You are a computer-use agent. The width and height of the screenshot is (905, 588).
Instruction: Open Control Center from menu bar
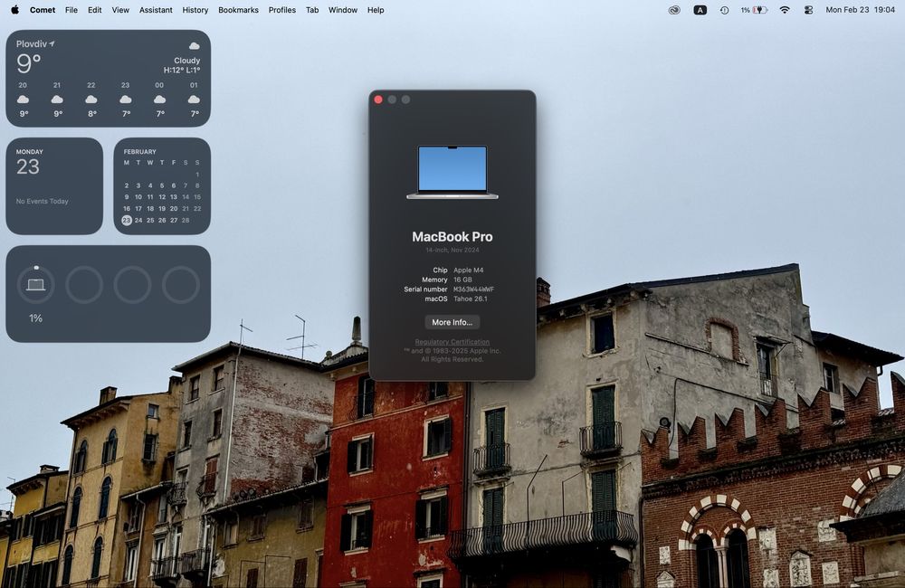click(808, 10)
